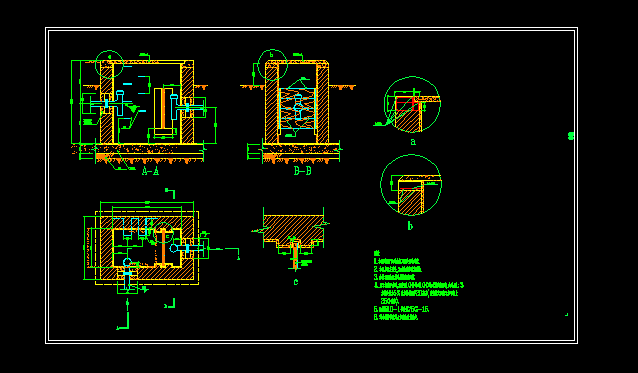This screenshot has height=373, width=638.
Task: Select the cyan valve assembly in section B-B
Action: (298, 107)
